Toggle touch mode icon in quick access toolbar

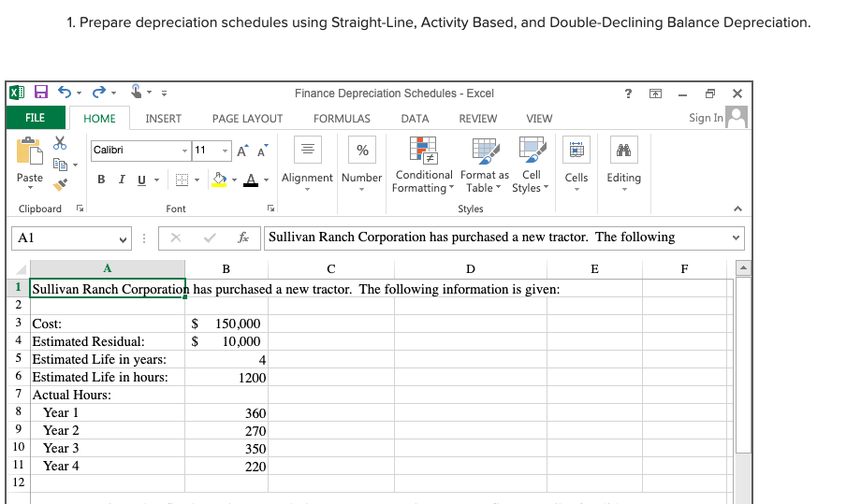pyautogui.click(x=137, y=91)
